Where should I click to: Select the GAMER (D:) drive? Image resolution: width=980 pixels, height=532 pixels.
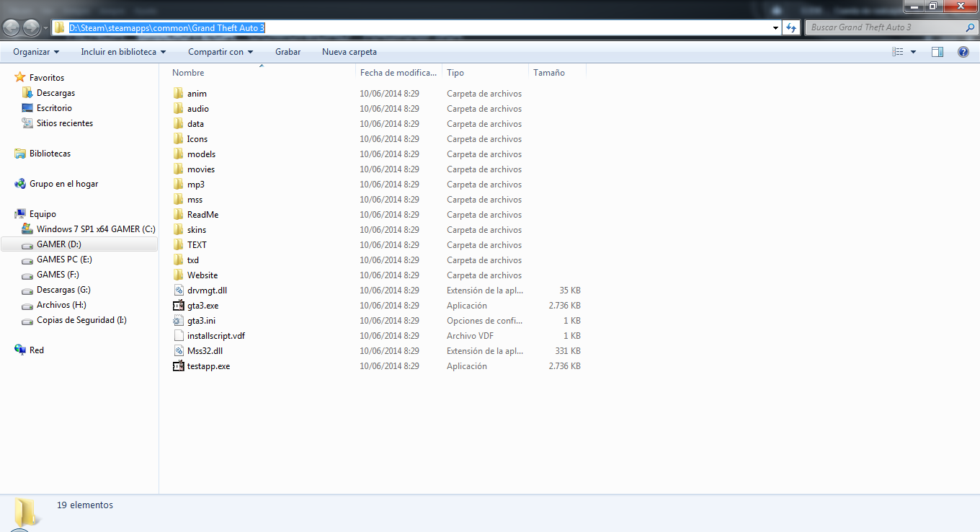coord(59,244)
